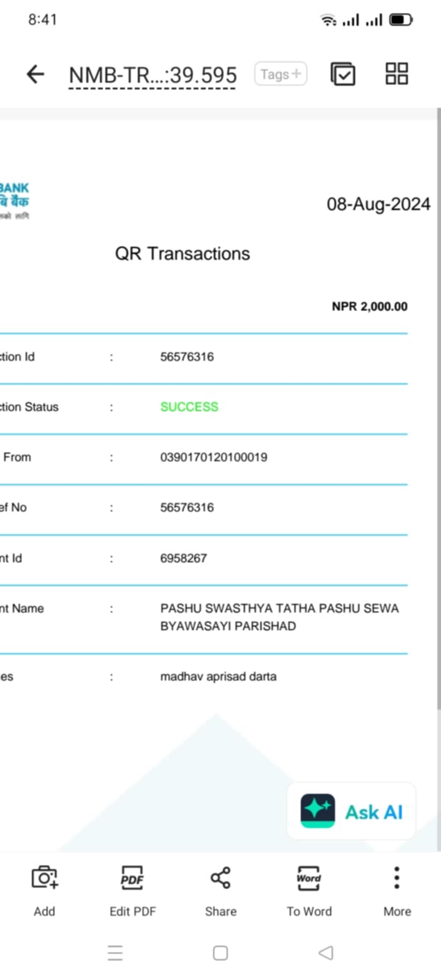Rename the NMB-TR document title
Image resolution: width=441 pixels, height=980 pixels.
[153, 75]
